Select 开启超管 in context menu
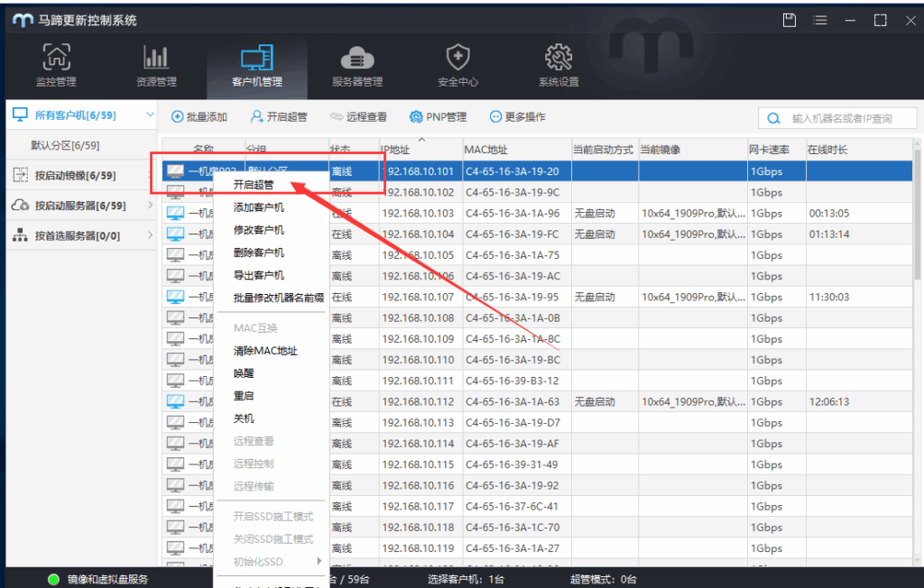Image resolution: width=924 pixels, height=588 pixels. click(x=253, y=185)
